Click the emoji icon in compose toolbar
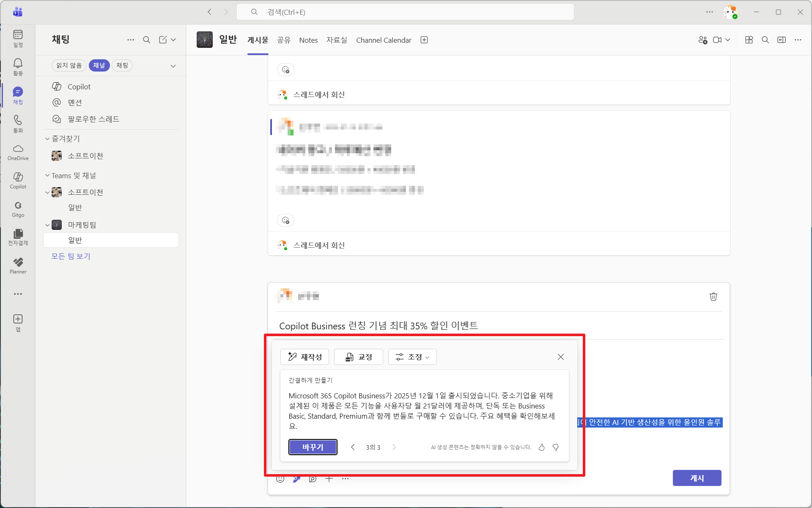Image resolution: width=812 pixels, height=508 pixels. pos(280,479)
